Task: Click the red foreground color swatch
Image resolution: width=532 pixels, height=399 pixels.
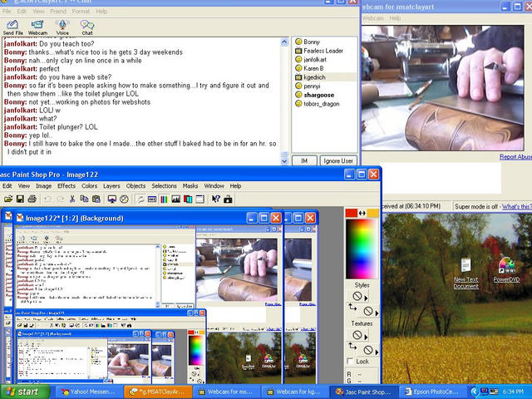Action: tap(351, 213)
